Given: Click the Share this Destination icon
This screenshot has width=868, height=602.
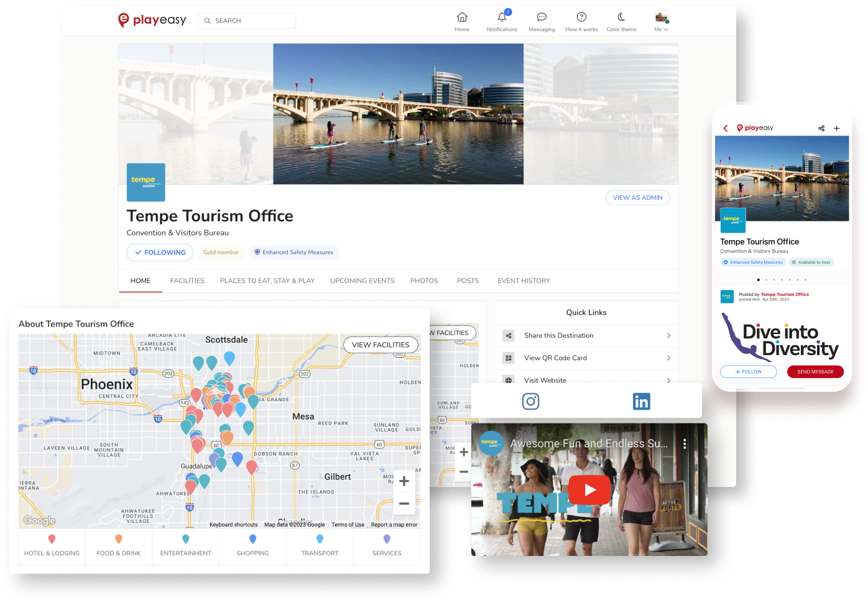Looking at the screenshot, I should (x=509, y=336).
